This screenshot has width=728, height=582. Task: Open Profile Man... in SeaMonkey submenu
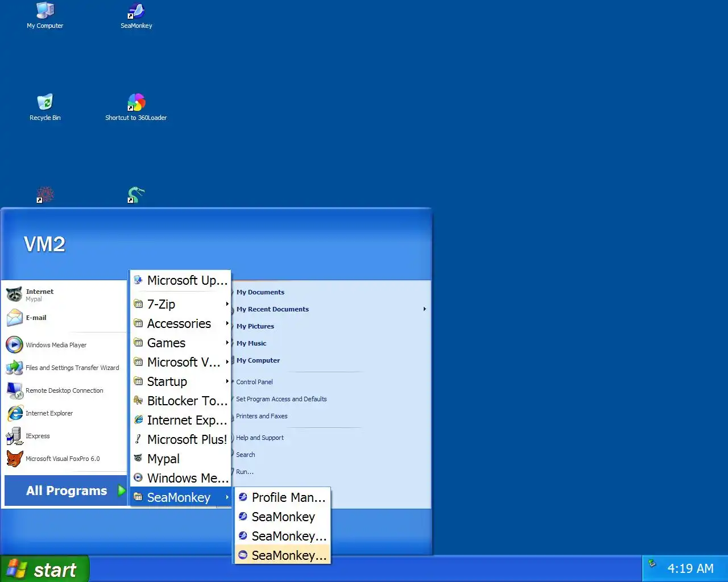click(x=282, y=497)
